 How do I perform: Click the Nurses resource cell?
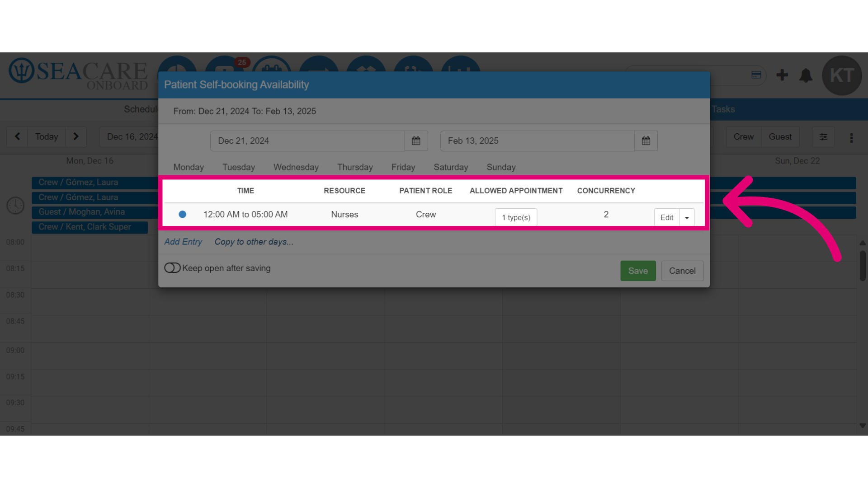(x=344, y=215)
